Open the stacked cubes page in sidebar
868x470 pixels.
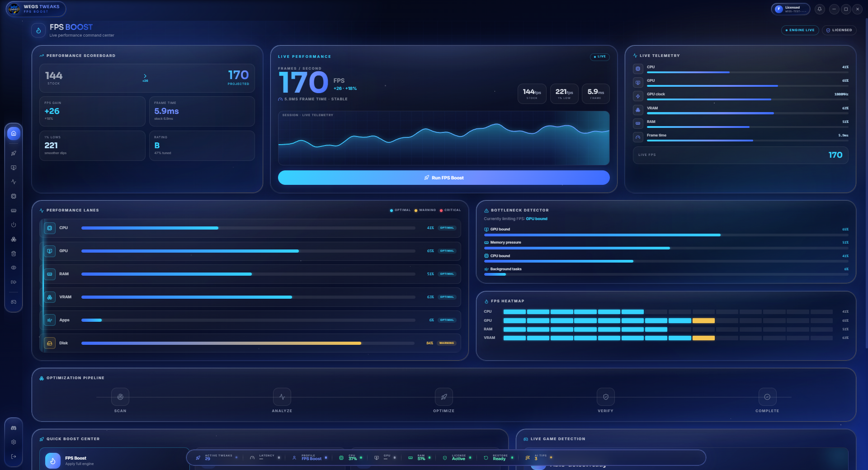[14, 239]
